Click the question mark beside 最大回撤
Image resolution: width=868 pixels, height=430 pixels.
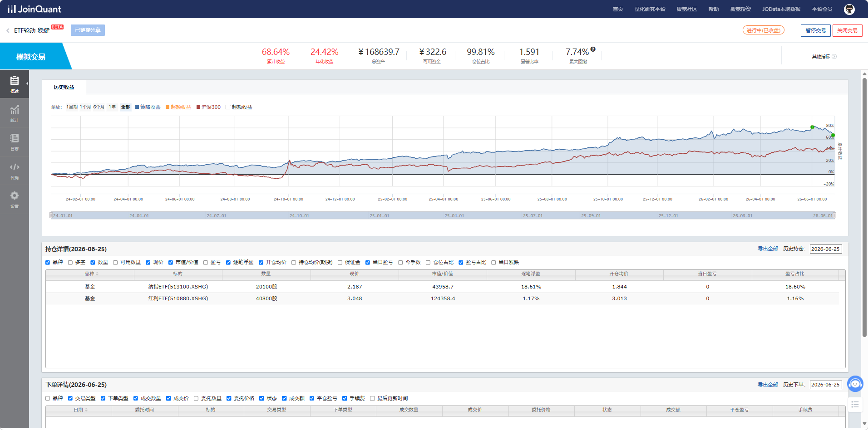click(x=593, y=49)
